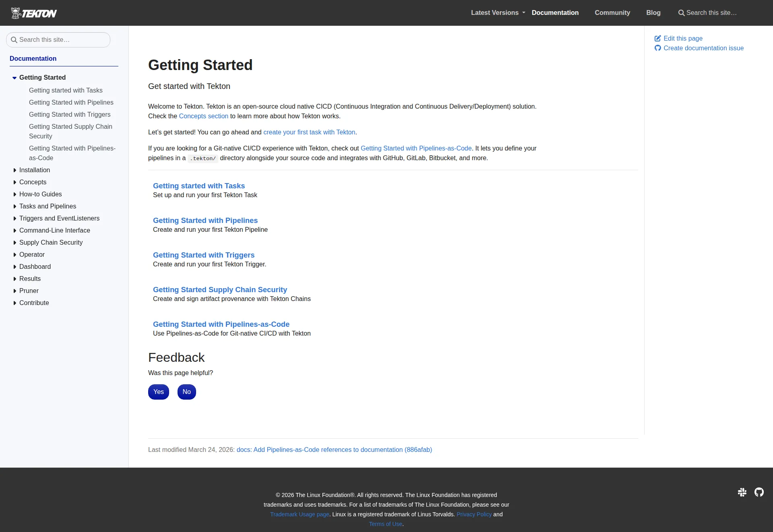Click the search magnifier in the top navbar
The height and width of the screenshot is (532, 773).
point(681,12)
